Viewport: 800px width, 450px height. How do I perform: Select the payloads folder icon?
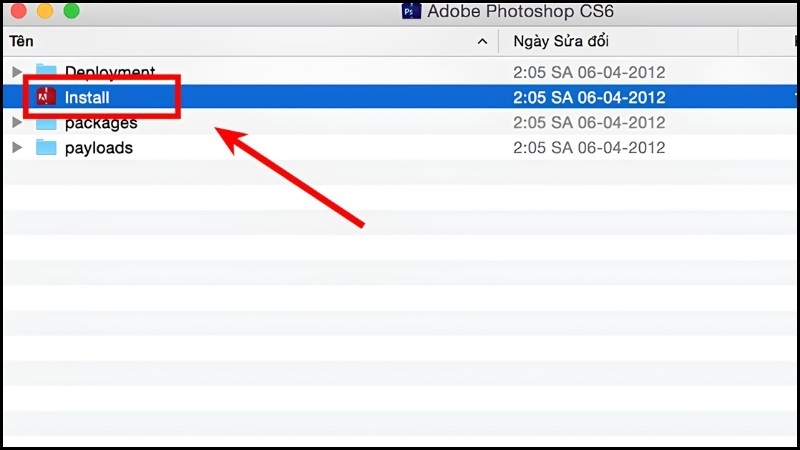pyautogui.click(x=46, y=147)
